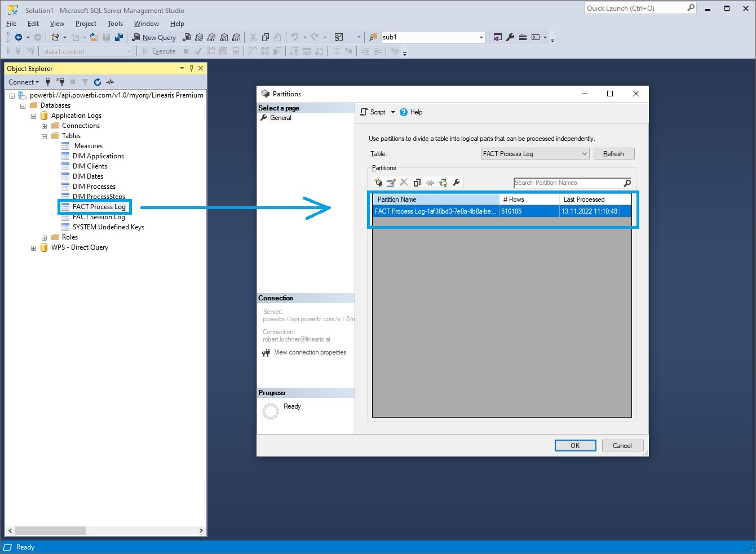The width and height of the screenshot is (756, 554).
Task: Click the Process Partition wrench icon
Action: click(456, 182)
